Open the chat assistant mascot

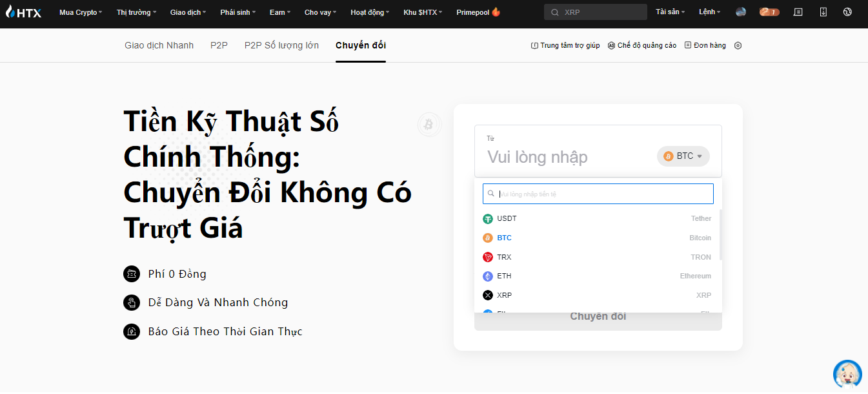(847, 375)
